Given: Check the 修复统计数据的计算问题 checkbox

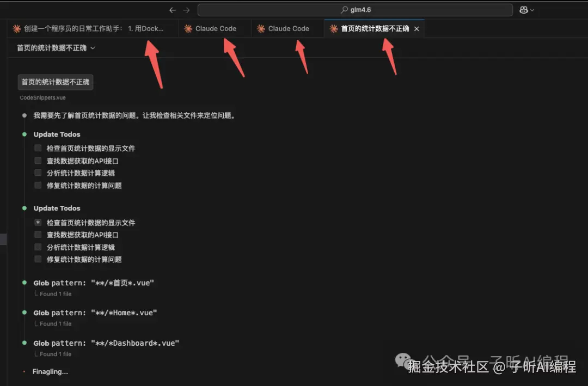Looking at the screenshot, I should pos(38,185).
